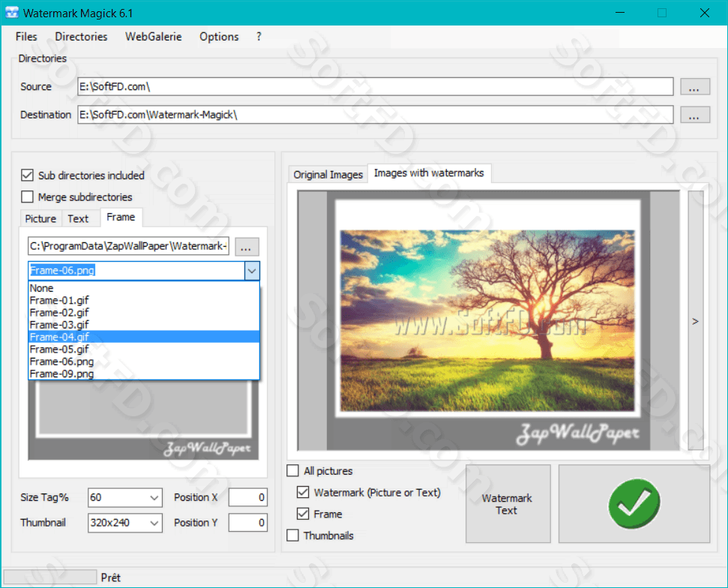Open the Options menu
This screenshot has height=588, width=728.
click(219, 37)
